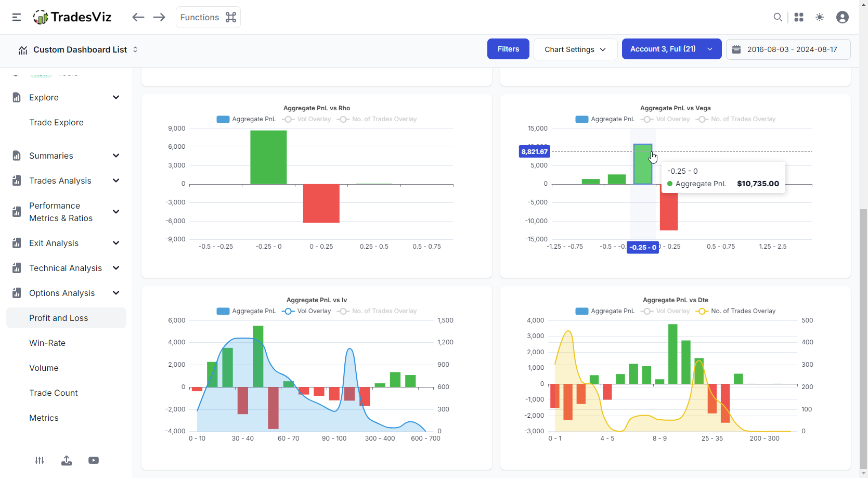Screen dimensions: 868x478
Task: Click the page vertical scrollbar thumb
Action: pos(863,338)
